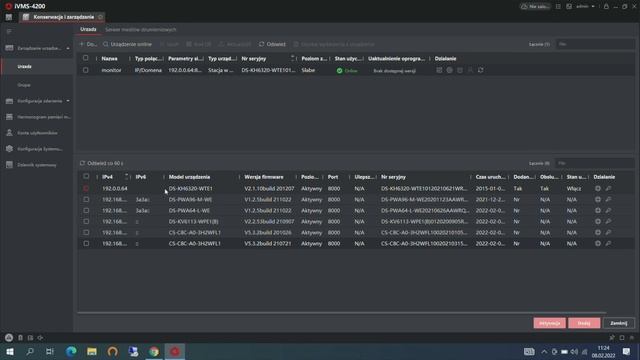Click the horizontal scrollbar under online devices

coord(342,313)
